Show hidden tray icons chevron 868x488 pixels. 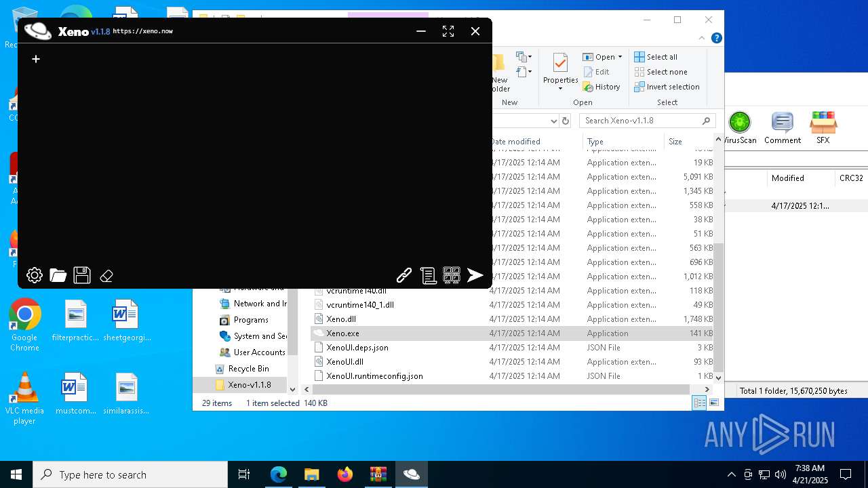(731, 474)
